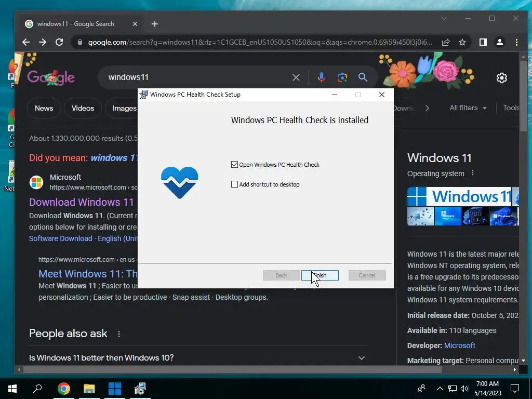Open Windows 11 installer taskbar icon
The height and width of the screenshot is (399, 532).
click(115, 389)
